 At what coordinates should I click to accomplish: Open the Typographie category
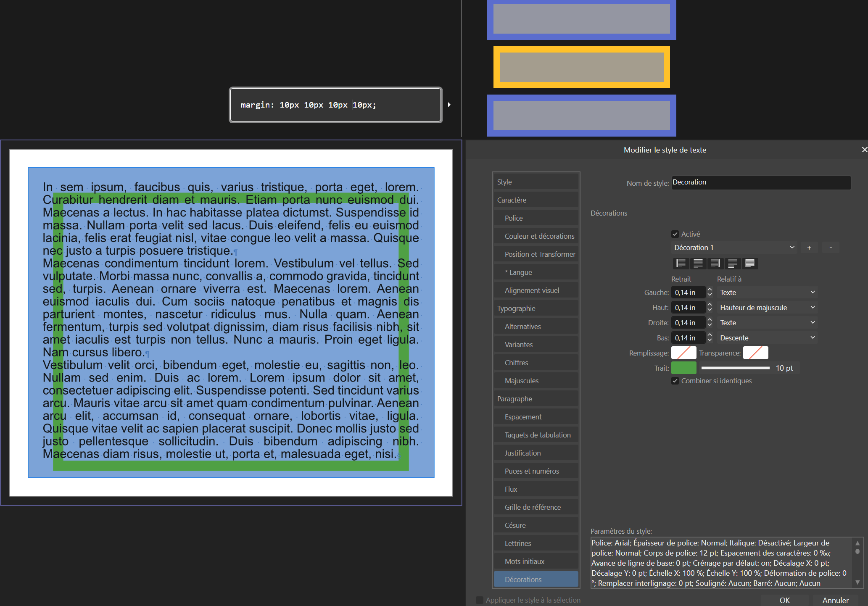[536, 308]
